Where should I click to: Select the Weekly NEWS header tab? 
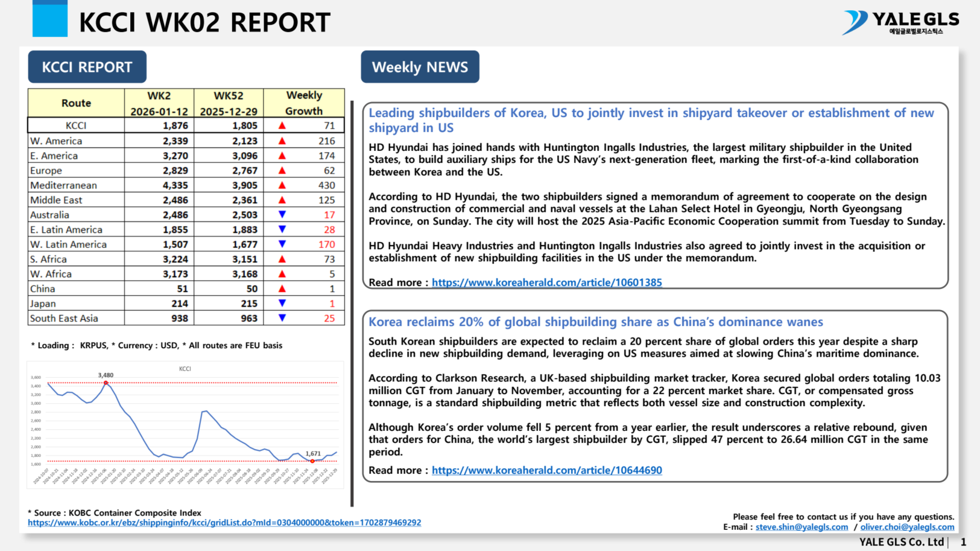(420, 67)
